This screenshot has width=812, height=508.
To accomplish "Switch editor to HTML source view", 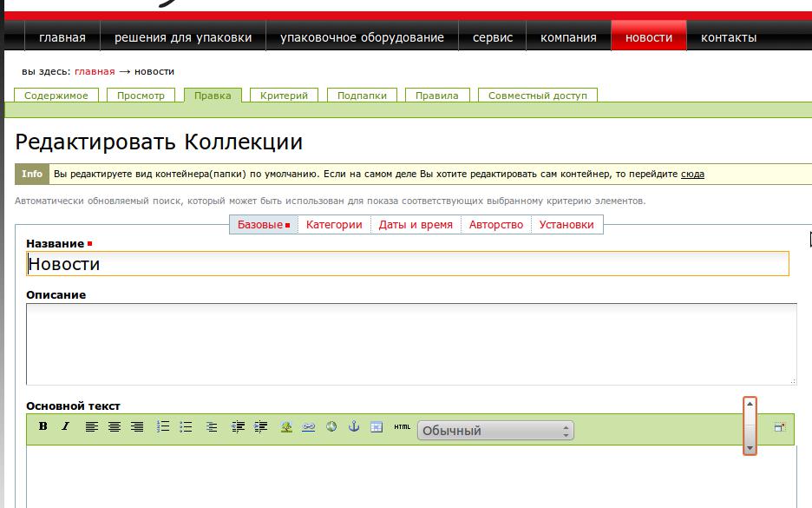I will point(402,426).
